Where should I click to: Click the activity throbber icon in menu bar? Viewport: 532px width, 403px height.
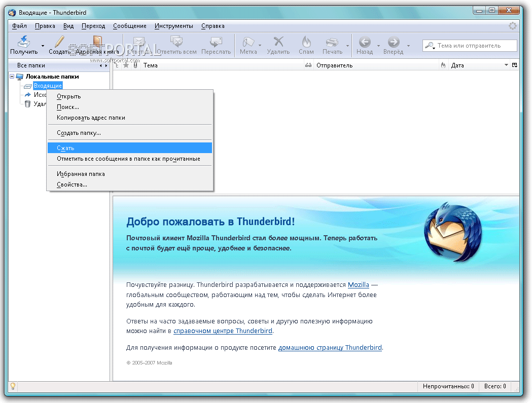point(512,26)
